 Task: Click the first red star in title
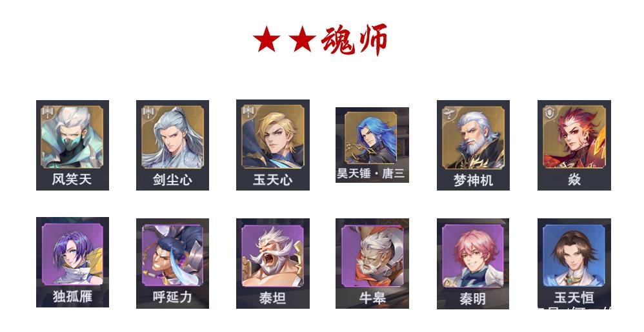(267, 39)
